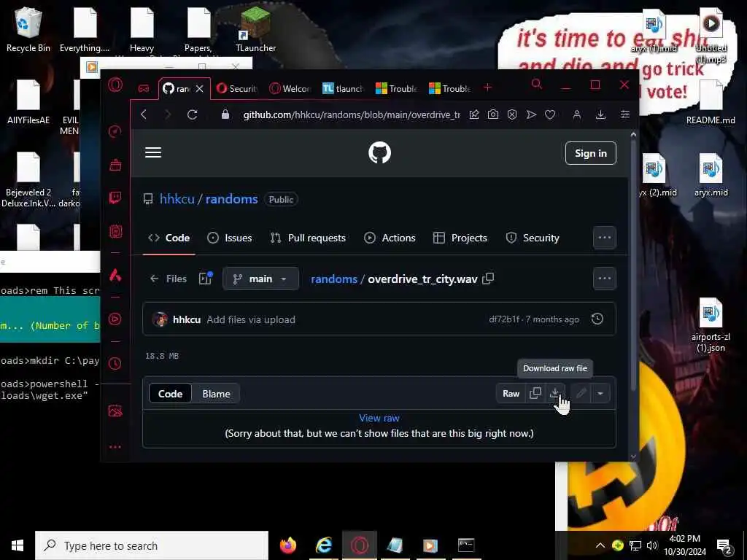The width and height of the screenshot is (747, 560).
Task: Open the Projects tab
Action: [460, 238]
